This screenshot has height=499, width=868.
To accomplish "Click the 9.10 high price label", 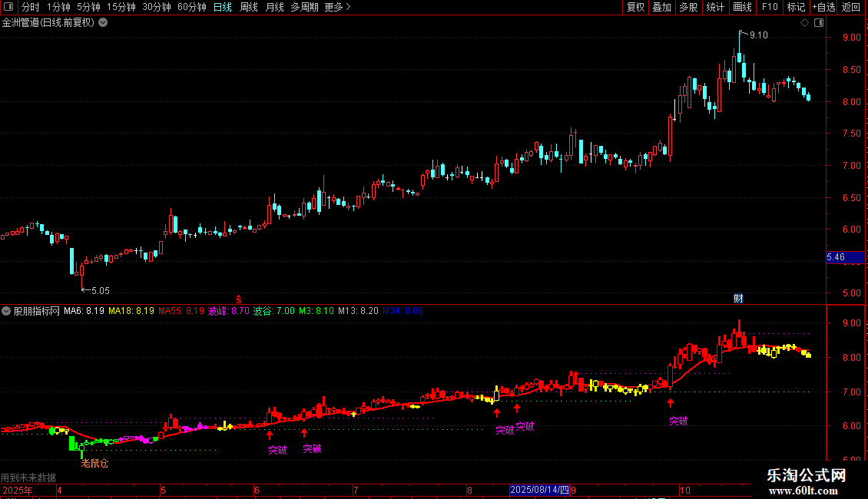I will coord(758,35).
